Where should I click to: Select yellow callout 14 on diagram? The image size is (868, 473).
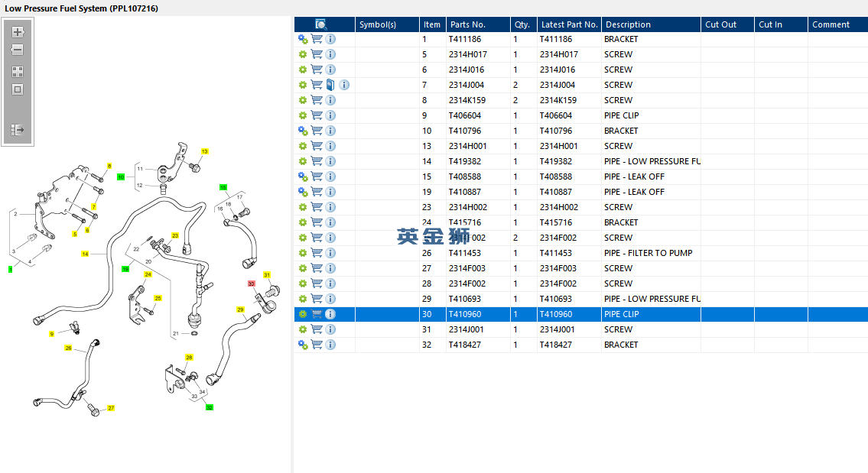(x=85, y=254)
